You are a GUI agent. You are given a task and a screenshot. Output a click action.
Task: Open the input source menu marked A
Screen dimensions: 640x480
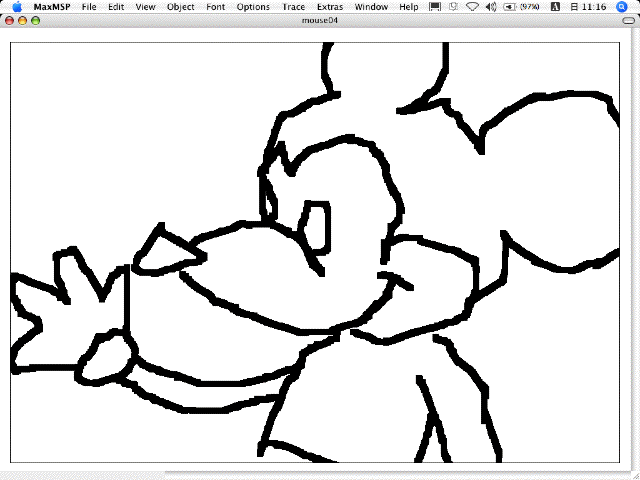555,7
